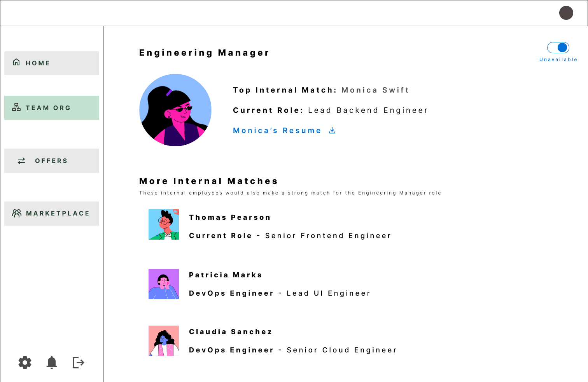Viewport: 588px width, 382px height.
Task: Click Thomas Pearson's avatar thumbnail
Action: 164,224
